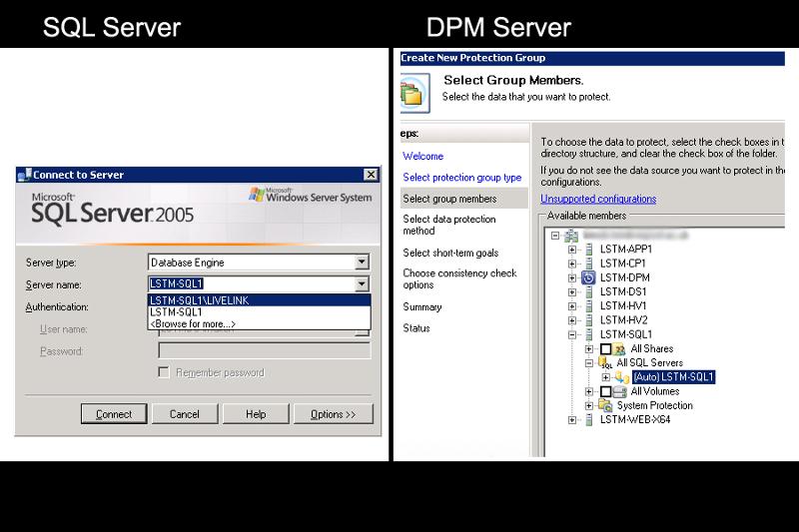Click the All SQL Servers database icon
Viewport: 799px width, 532px height.
click(605, 363)
